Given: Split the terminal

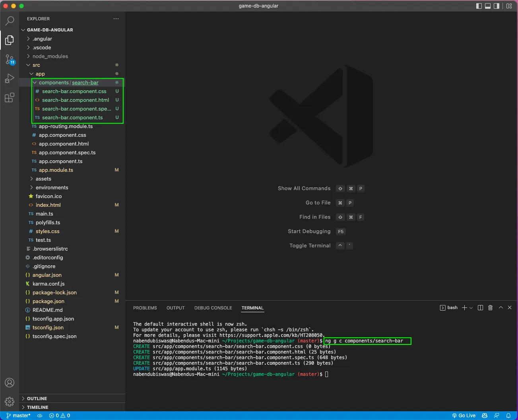Looking at the screenshot, I should click(x=480, y=308).
